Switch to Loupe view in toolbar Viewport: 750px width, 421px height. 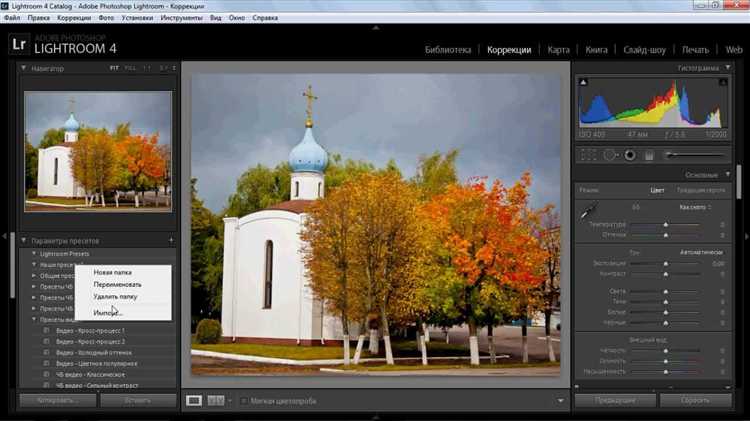[x=194, y=400]
